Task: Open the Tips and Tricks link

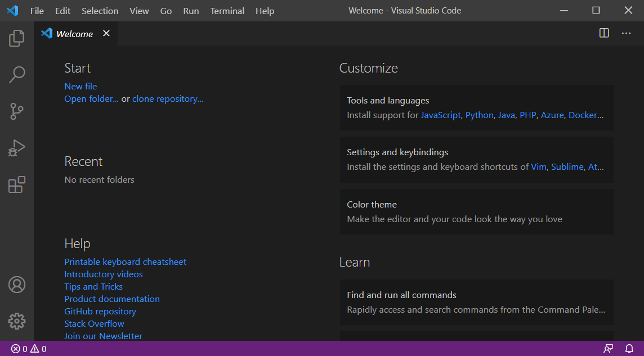Action: click(x=93, y=287)
